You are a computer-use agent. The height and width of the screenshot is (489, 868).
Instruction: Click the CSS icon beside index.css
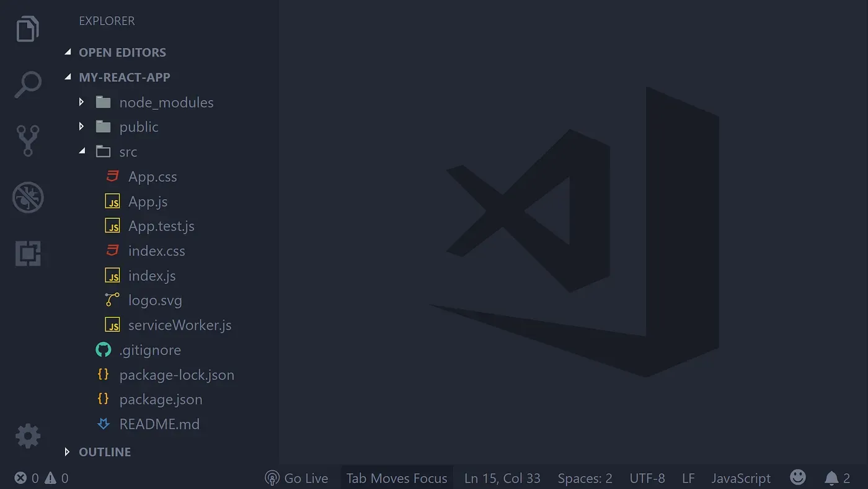[x=112, y=251]
